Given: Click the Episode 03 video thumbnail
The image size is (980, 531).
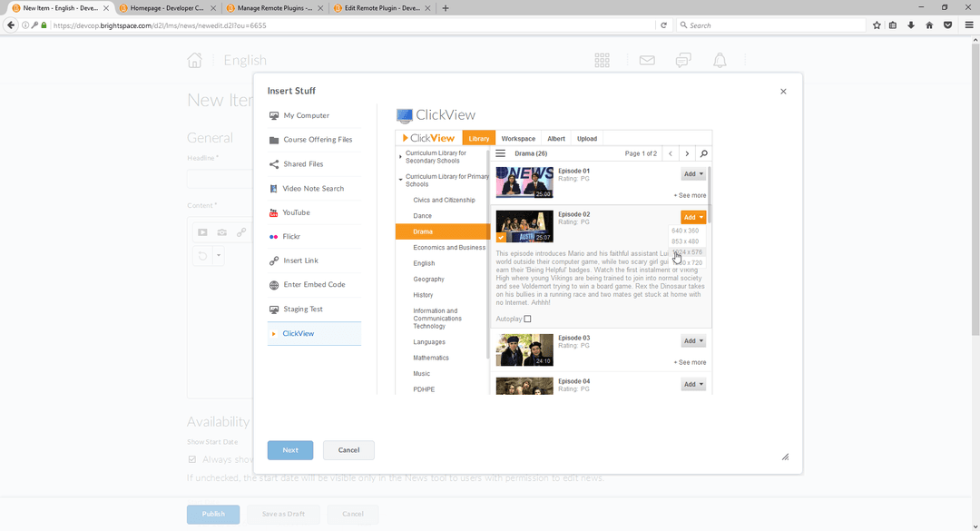Looking at the screenshot, I should [x=524, y=349].
